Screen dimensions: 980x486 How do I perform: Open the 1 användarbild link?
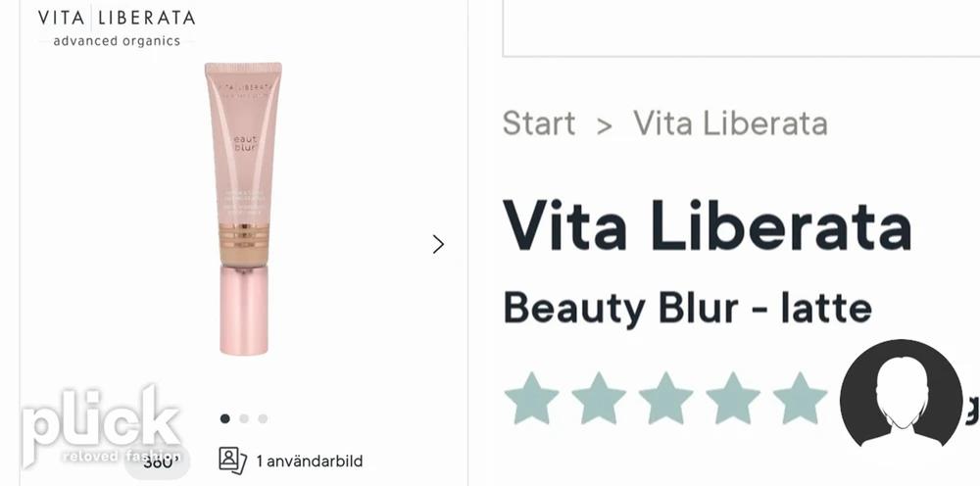(310, 462)
